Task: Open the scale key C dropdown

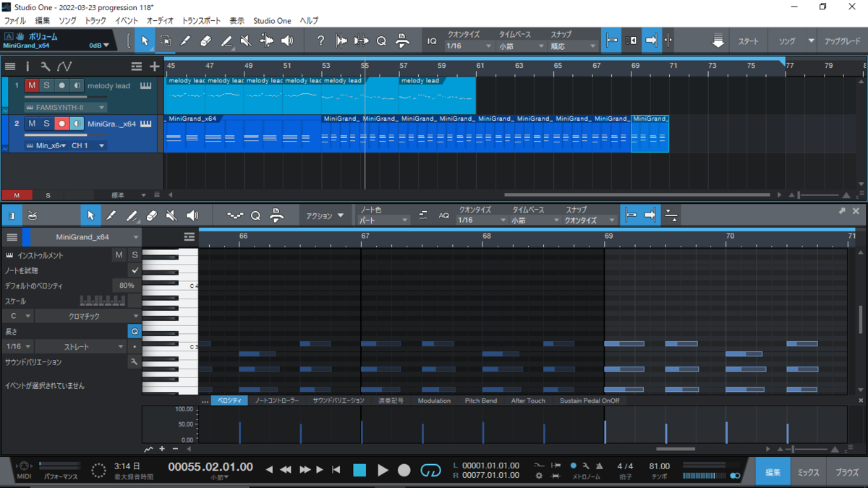Action: 18,316
